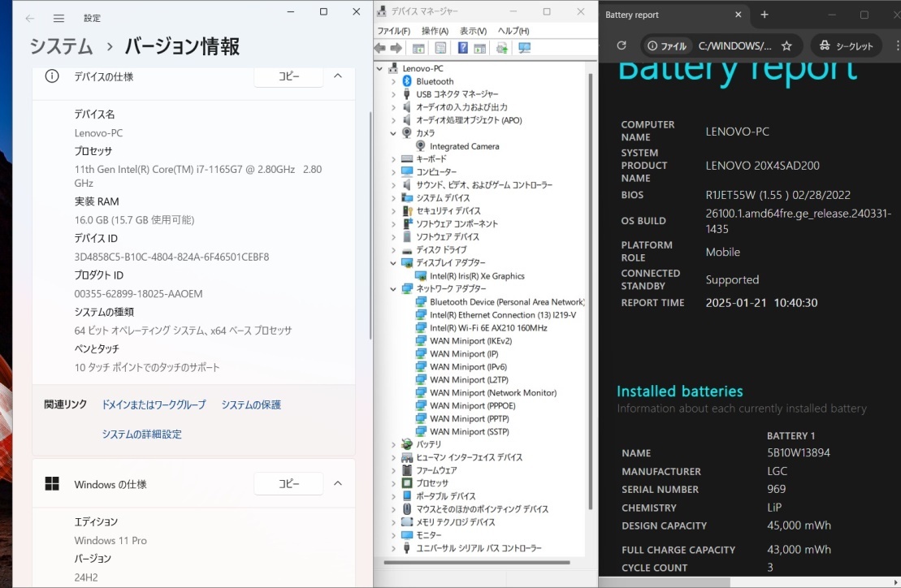Collapse the Windows の仕様 section chevron
The image size is (901, 588).
pyautogui.click(x=338, y=483)
